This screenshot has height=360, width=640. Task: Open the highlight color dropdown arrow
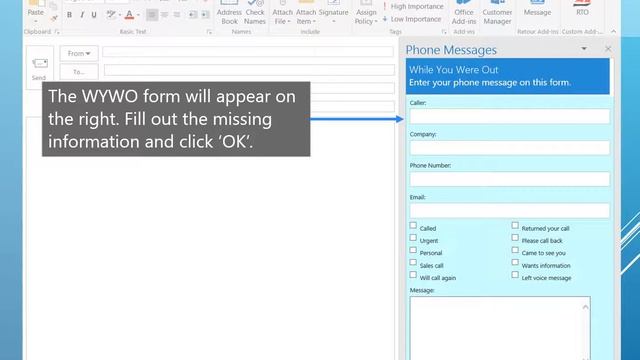pos(120,15)
